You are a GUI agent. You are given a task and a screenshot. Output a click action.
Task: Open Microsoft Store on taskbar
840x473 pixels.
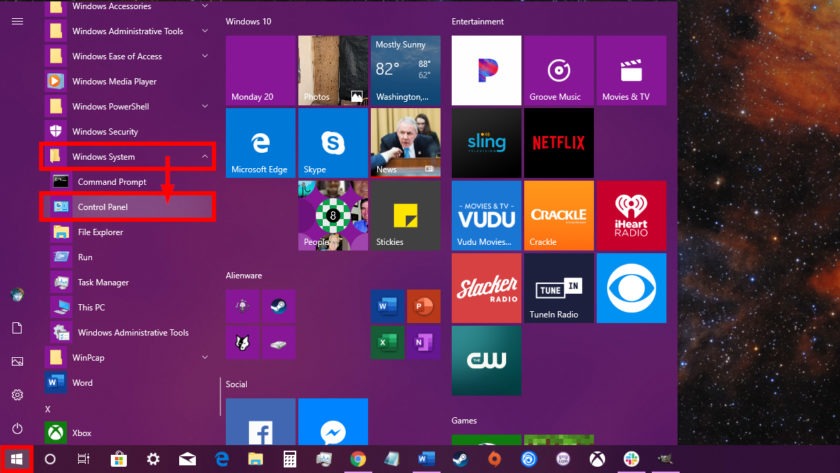coord(118,459)
